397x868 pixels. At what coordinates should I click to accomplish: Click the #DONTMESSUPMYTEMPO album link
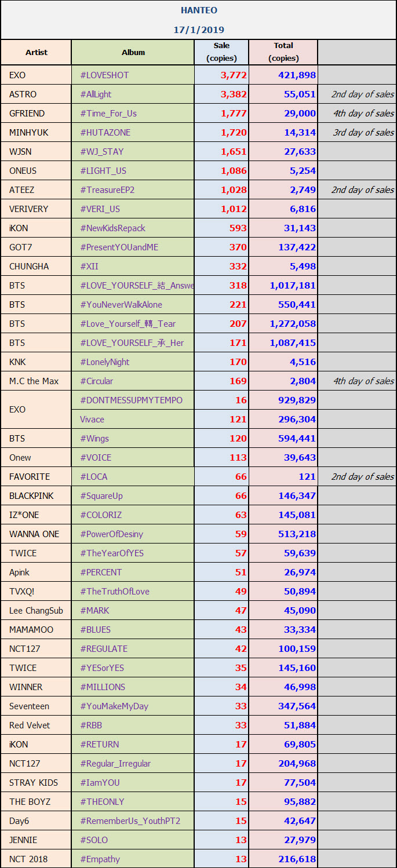pos(131,400)
